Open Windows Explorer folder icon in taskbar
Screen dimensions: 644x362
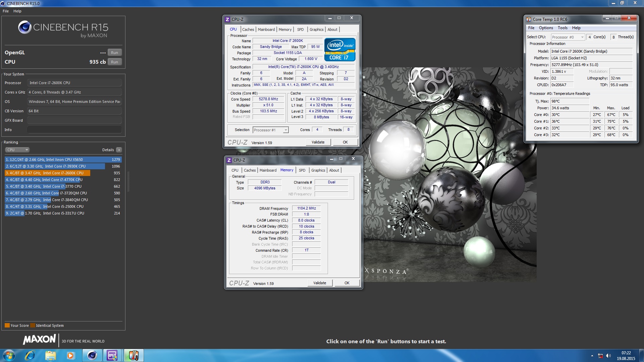[x=50, y=355]
